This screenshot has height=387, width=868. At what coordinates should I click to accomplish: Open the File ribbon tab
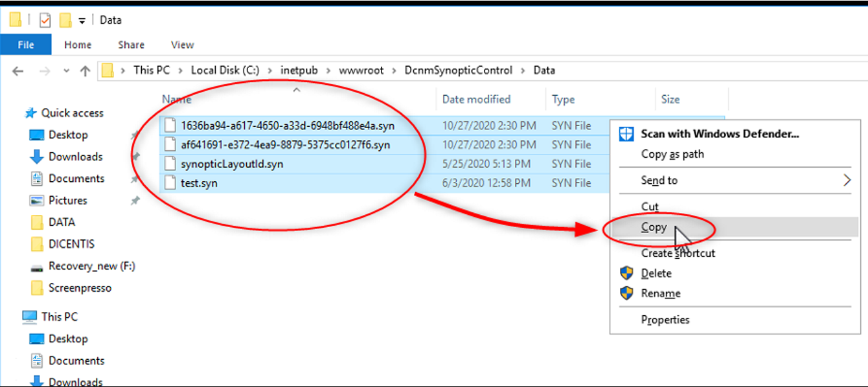(x=26, y=45)
